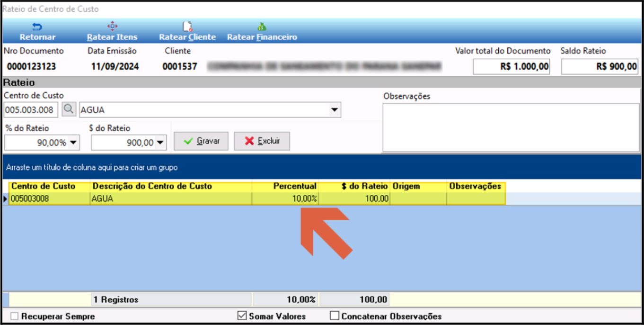Screen dimensions: 644x325
Task: Click the Origem column header
Action: [418, 186]
